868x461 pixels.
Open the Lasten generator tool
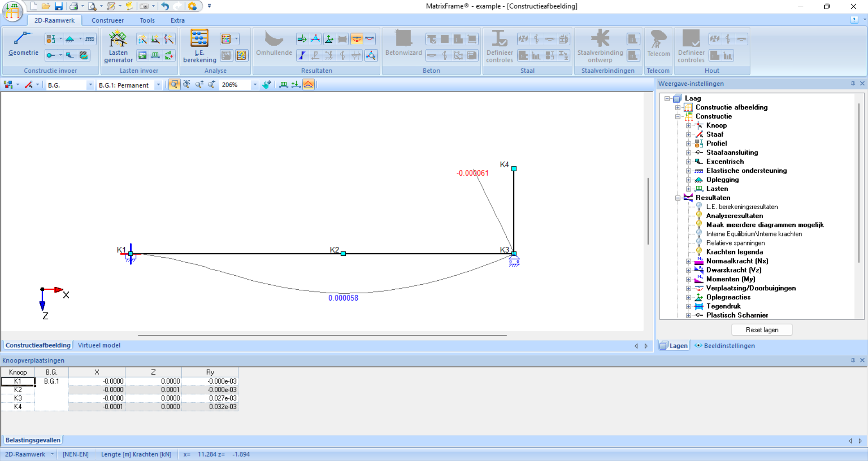(118, 40)
